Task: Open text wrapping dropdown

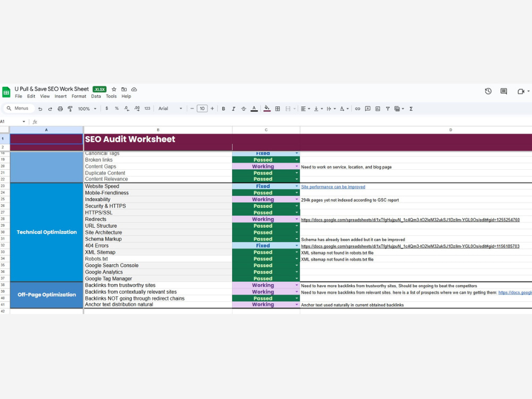Action: 331,109
